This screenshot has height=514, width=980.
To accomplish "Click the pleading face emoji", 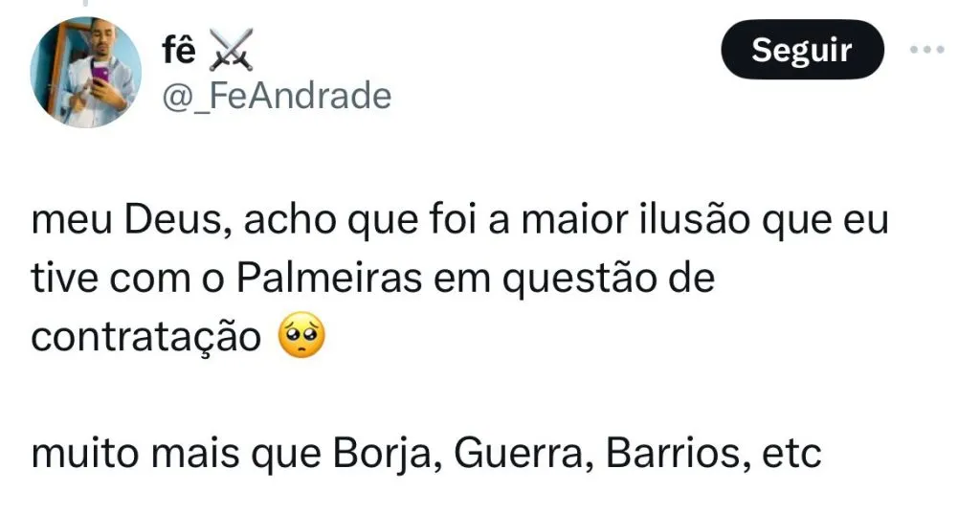I will point(301,335).
